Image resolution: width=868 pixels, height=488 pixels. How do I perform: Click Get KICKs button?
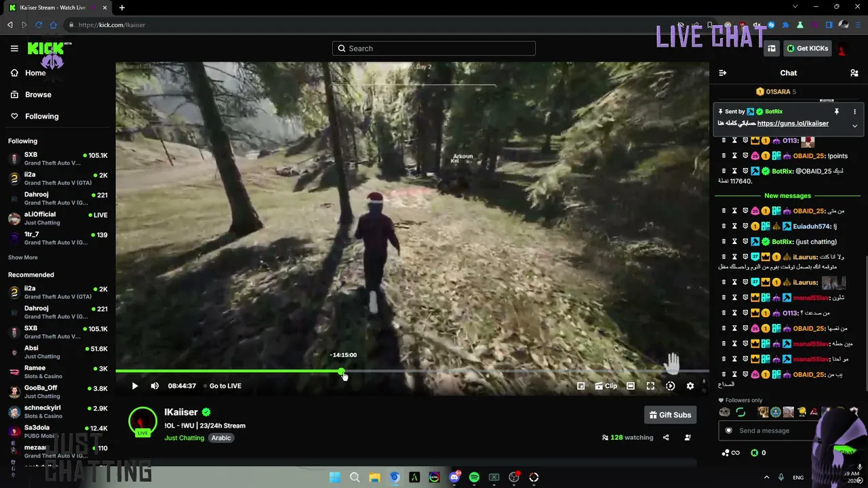pyautogui.click(x=808, y=49)
